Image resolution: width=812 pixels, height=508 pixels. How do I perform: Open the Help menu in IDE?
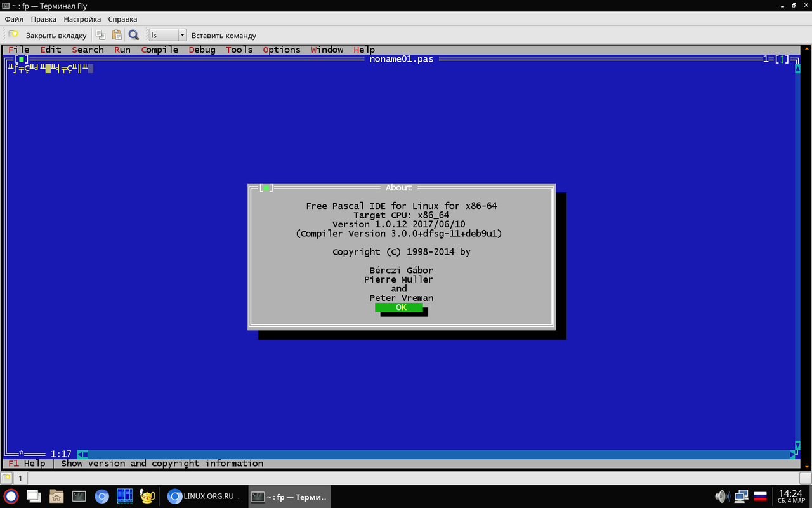point(364,50)
